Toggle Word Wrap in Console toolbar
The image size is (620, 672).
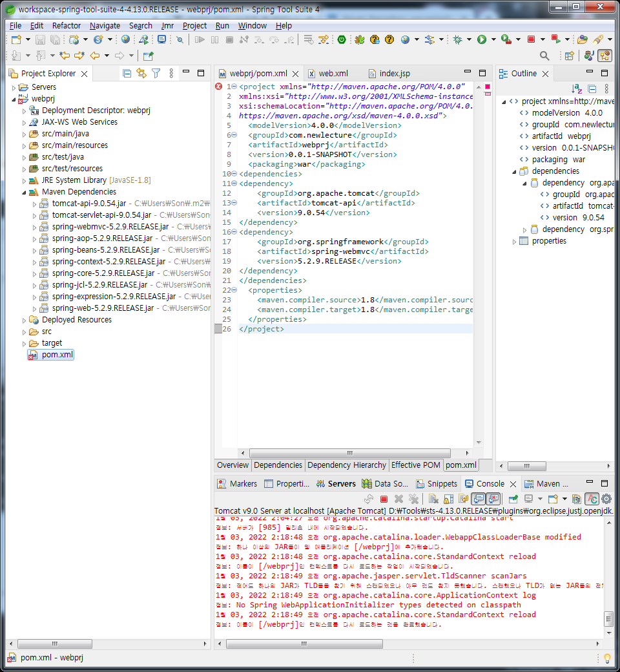(x=463, y=499)
